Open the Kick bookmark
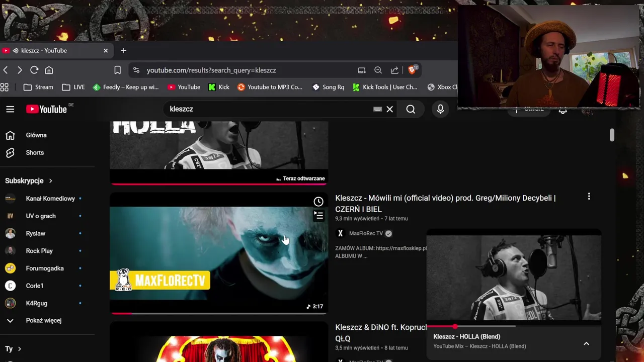 tap(219, 87)
